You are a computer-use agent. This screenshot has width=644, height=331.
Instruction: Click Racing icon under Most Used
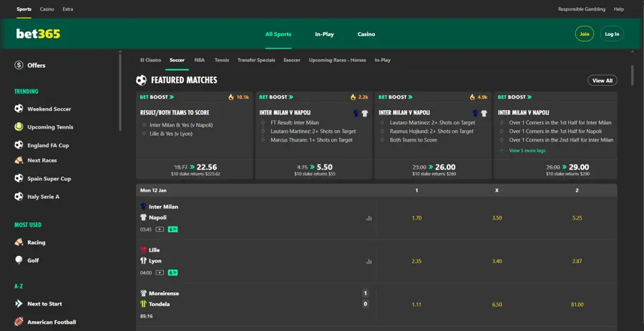coord(19,242)
